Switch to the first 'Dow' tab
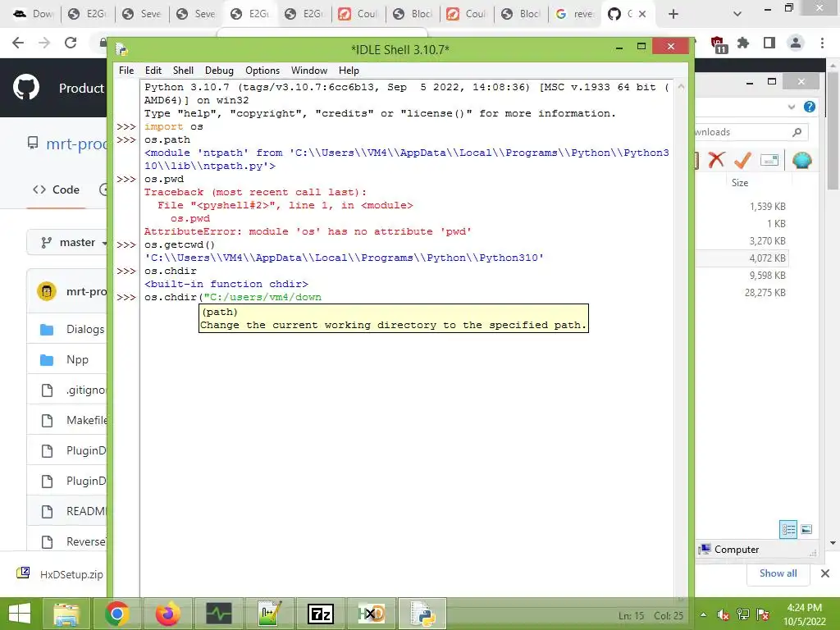 33,14
